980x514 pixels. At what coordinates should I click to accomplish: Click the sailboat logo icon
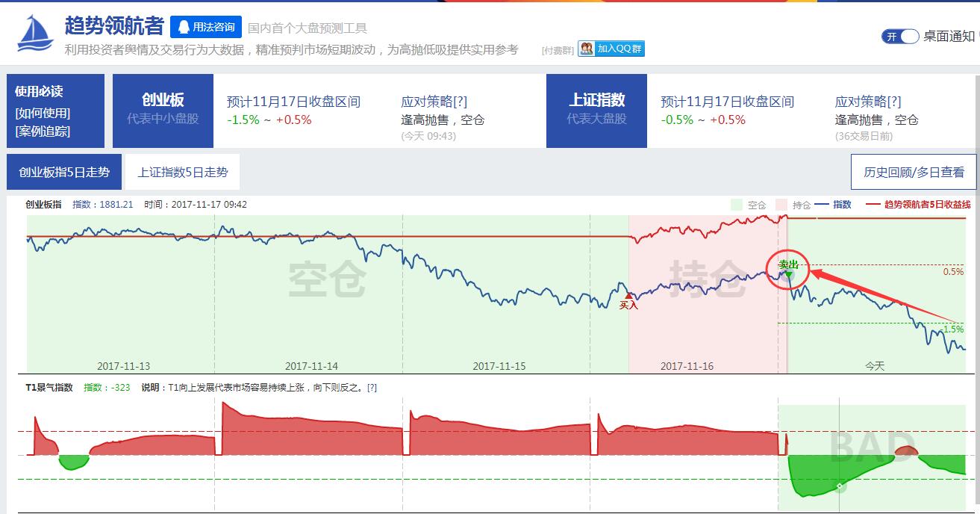35,34
